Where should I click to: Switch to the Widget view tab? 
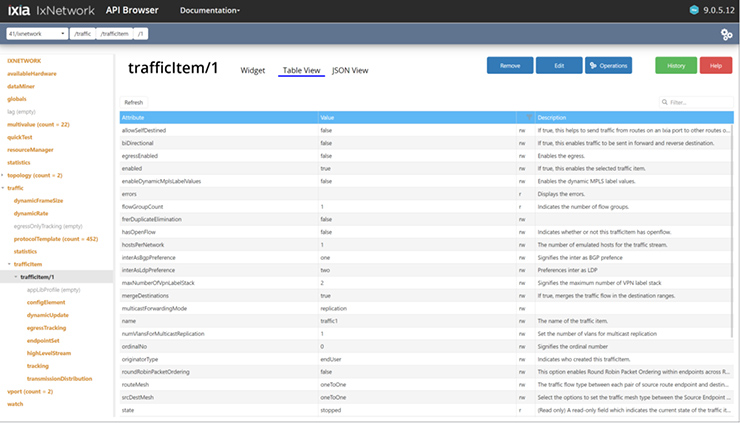(252, 70)
